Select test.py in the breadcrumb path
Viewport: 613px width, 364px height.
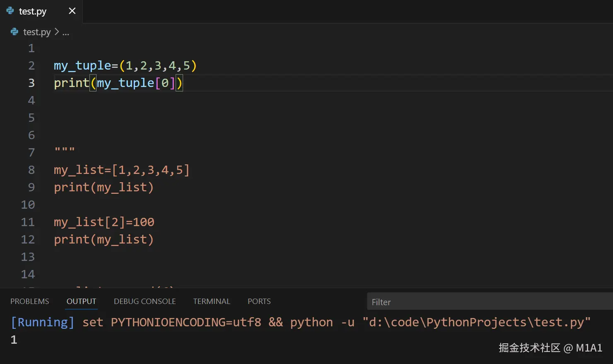click(37, 32)
